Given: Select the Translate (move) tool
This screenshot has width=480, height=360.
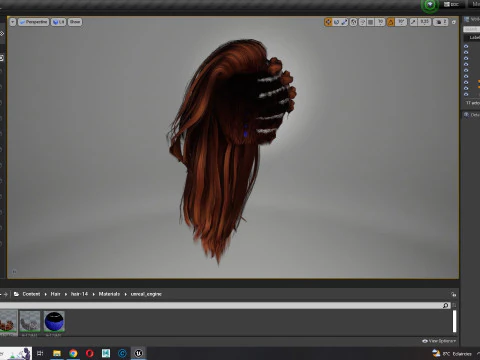Looking at the screenshot, I should (328, 22).
